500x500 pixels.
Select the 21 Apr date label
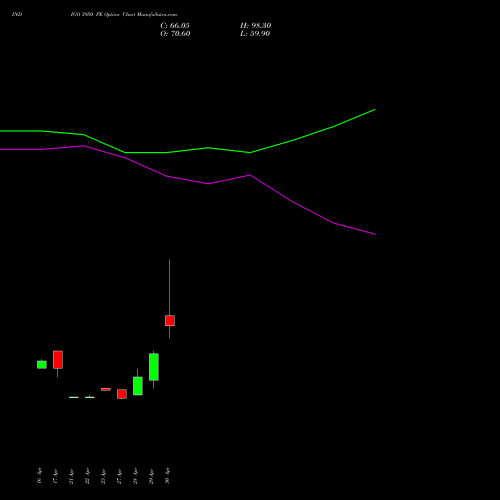pyautogui.click(x=72, y=476)
